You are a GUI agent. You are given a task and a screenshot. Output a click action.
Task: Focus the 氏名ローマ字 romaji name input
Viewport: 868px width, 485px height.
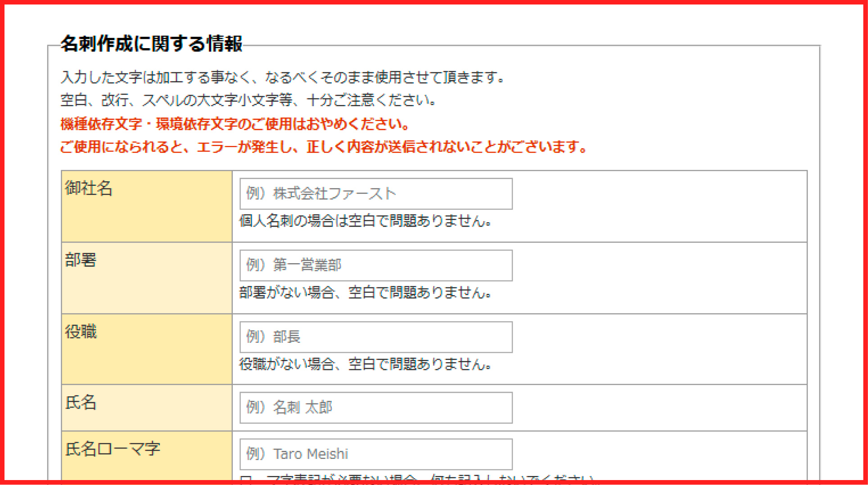[375, 454]
